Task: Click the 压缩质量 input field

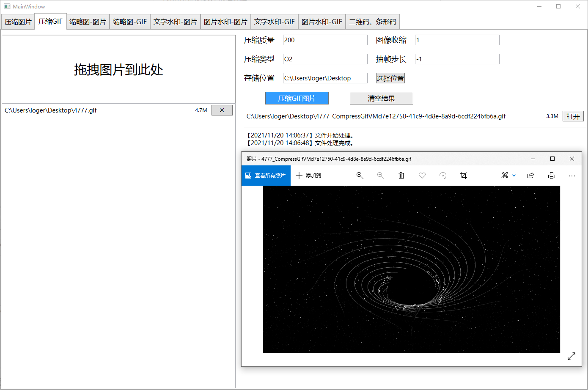Action: pyautogui.click(x=325, y=40)
